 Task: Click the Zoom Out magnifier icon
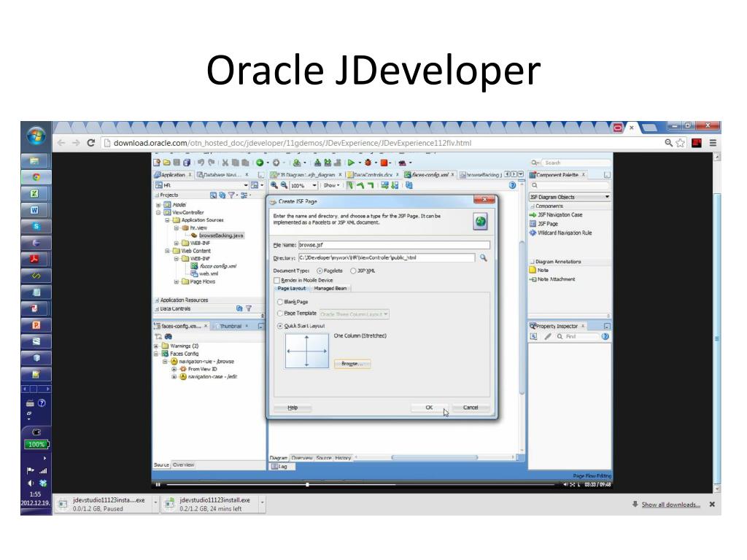point(284,185)
